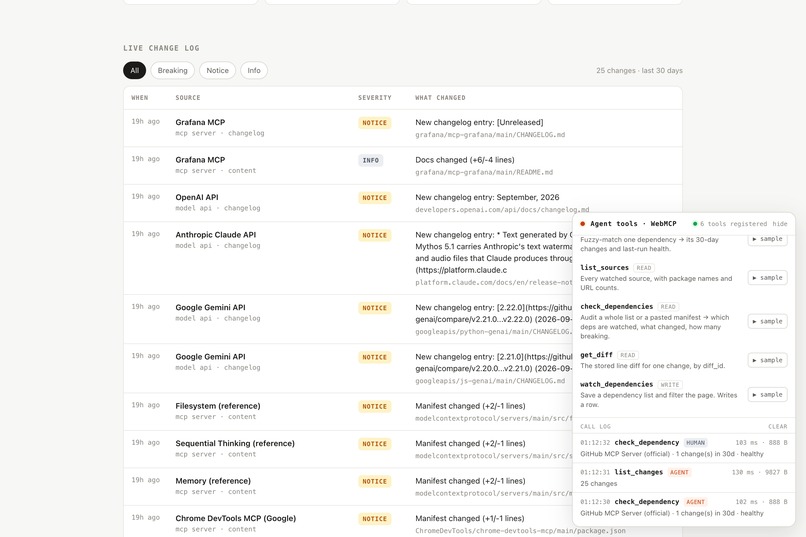The width and height of the screenshot is (806, 537).
Task: Click NOTICE badge in Filesystem row
Action: 375,406
